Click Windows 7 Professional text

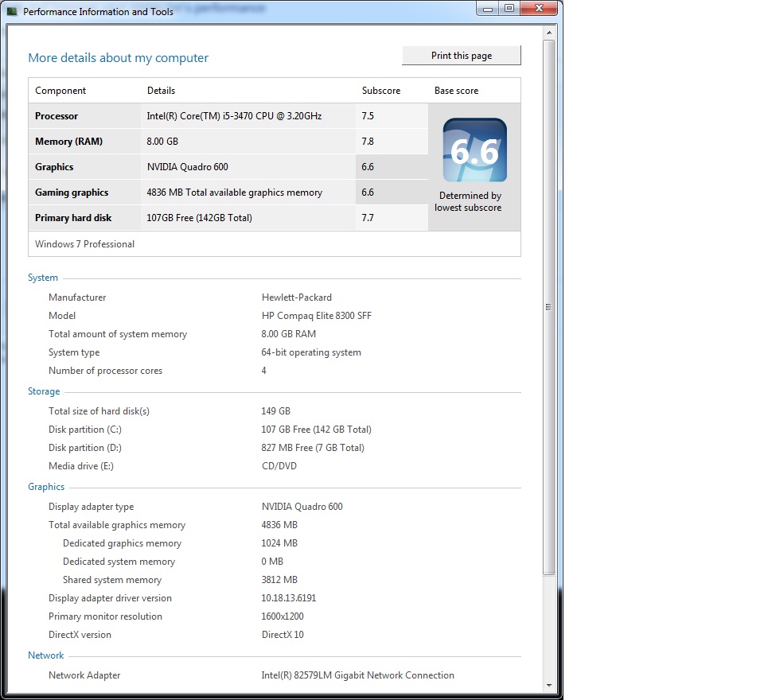[85, 244]
